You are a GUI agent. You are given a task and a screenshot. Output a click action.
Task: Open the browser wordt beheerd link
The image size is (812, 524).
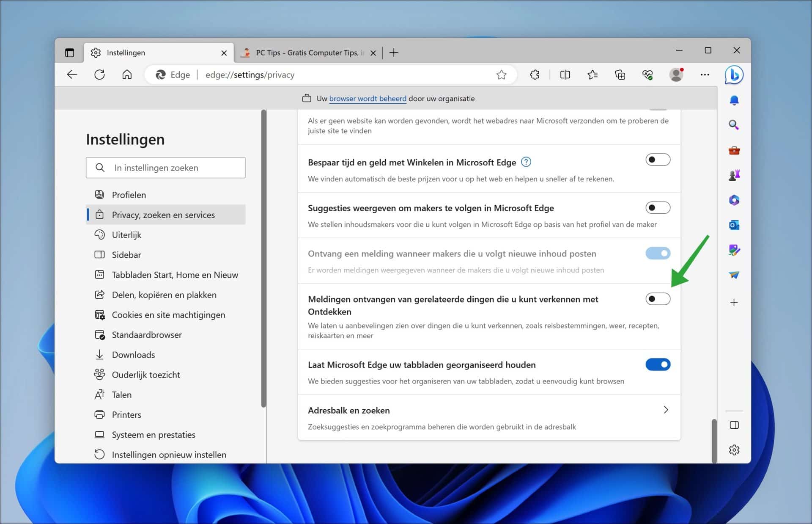point(368,98)
